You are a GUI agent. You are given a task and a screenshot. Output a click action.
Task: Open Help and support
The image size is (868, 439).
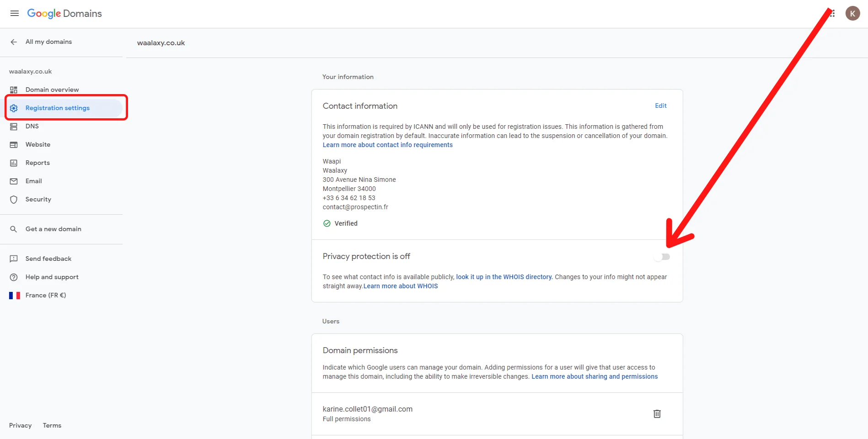pos(52,277)
